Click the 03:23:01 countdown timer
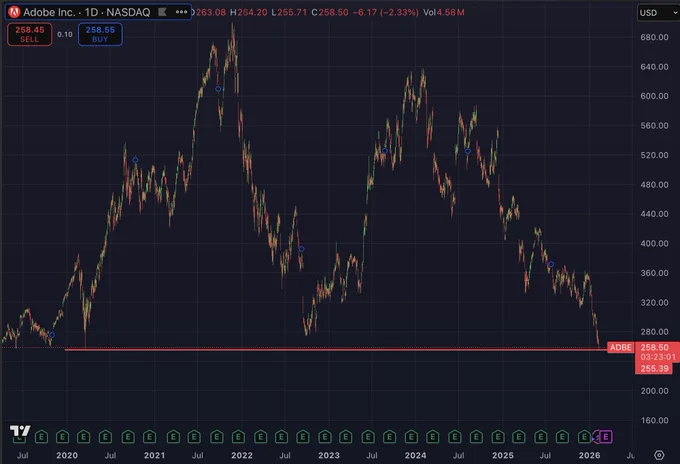The width and height of the screenshot is (680, 464). pyautogui.click(x=657, y=357)
